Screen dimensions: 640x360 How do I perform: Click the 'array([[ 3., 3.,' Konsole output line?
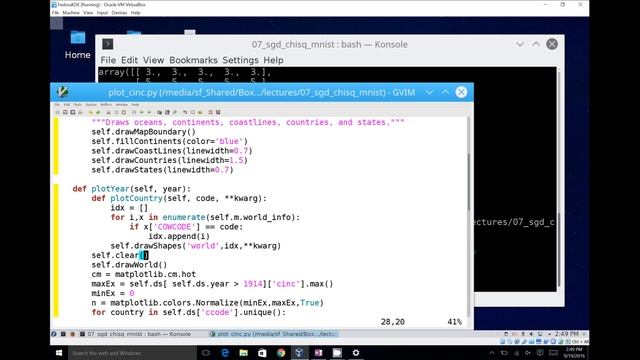pos(184,72)
